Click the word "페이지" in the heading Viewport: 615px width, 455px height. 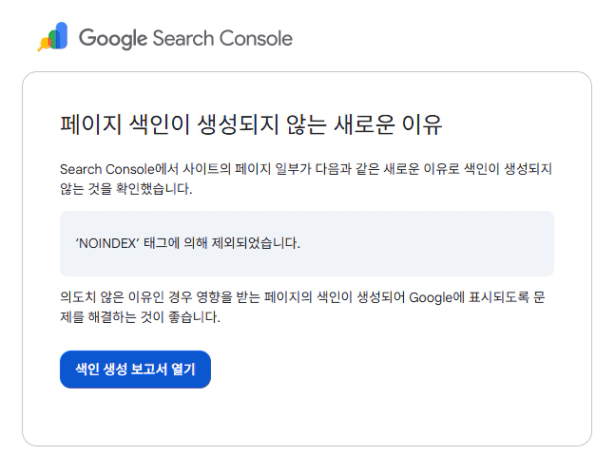[86, 127]
